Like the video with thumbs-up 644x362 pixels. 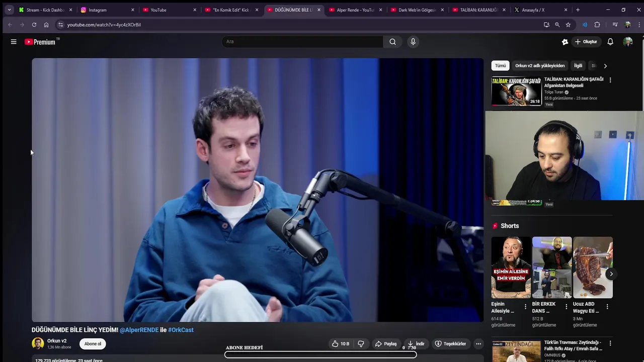pyautogui.click(x=340, y=344)
